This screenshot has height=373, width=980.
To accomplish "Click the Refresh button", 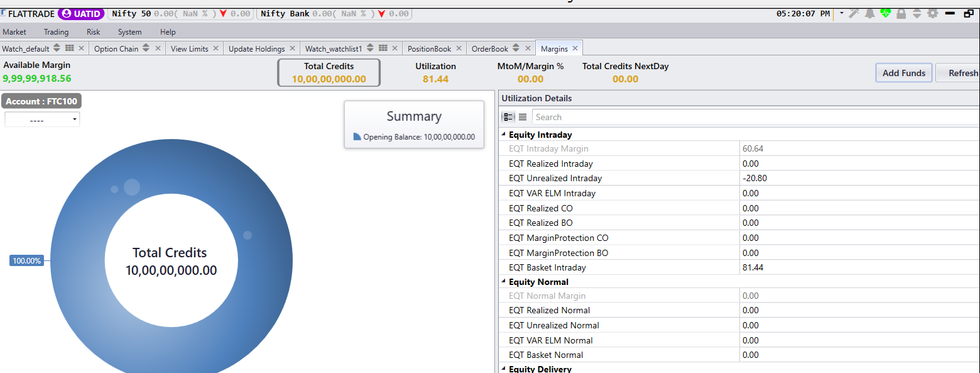I will click(958, 73).
